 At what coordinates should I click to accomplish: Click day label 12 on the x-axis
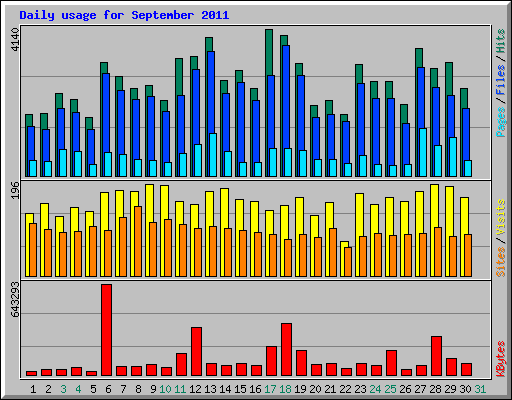click(195, 389)
